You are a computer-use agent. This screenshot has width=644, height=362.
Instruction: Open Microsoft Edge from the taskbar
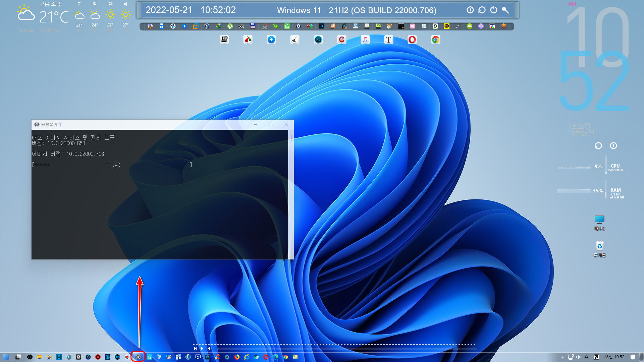(x=276, y=357)
